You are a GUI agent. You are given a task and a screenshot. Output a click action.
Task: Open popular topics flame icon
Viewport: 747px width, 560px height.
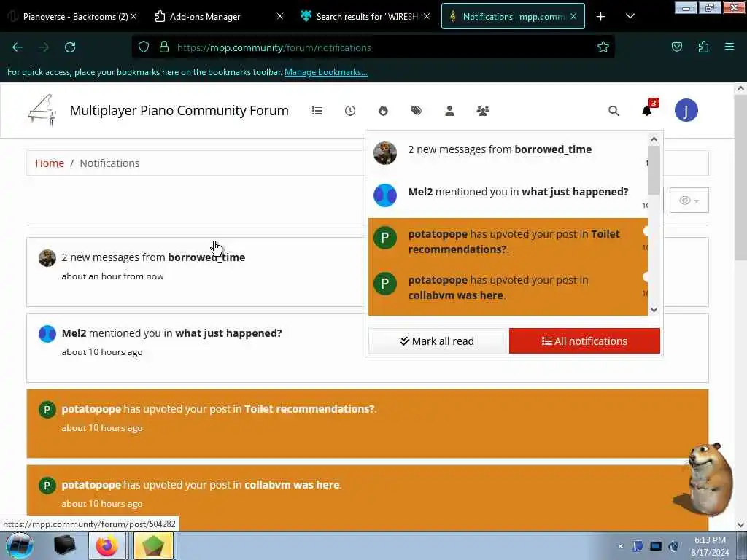[383, 111]
